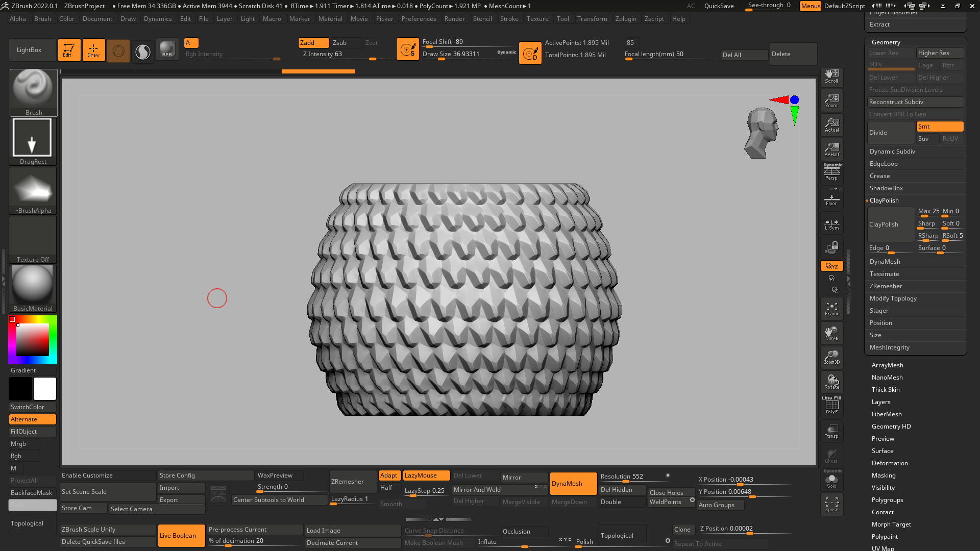The height and width of the screenshot is (551, 980).
Task: Expand the Deformation subpalette
Action: pyautogui.click(x=890, y=463)
